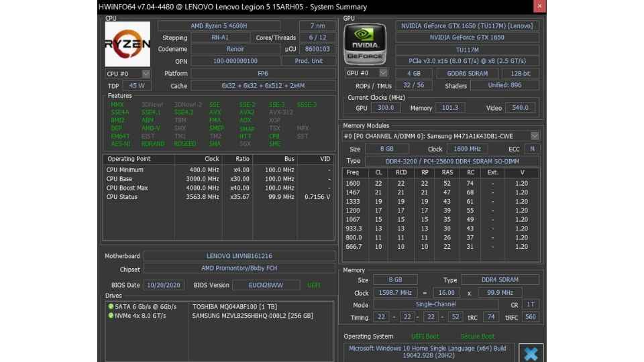Click the UEFI Boot indicator text
The height and width of the screenshot is (362, 644).
(425, 336)
